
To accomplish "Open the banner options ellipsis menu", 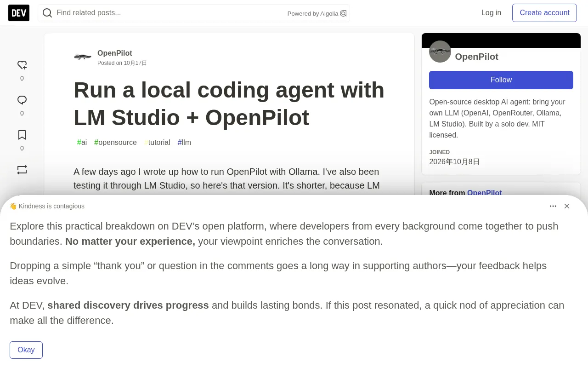I will click(553, 206).
